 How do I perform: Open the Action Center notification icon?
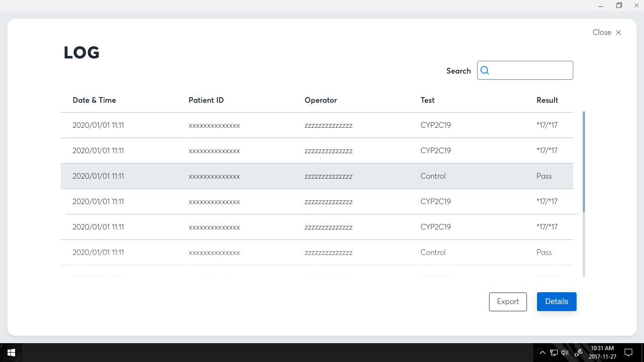(628, 353)
